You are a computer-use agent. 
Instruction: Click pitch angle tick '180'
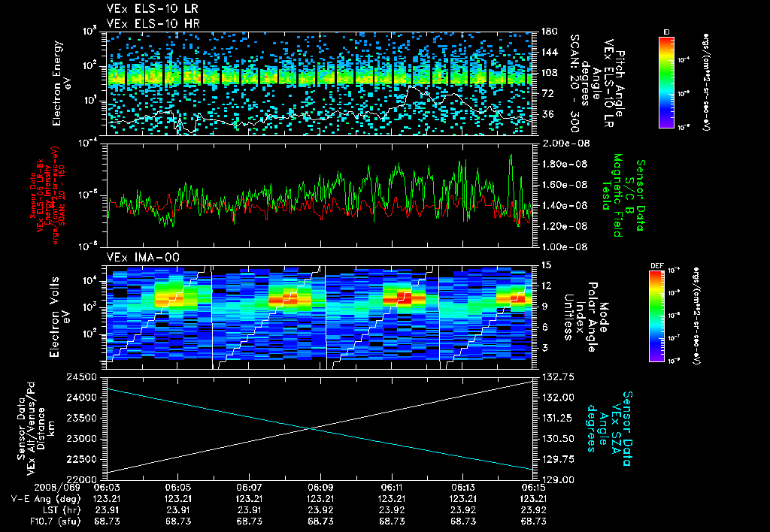pos(550,32)
